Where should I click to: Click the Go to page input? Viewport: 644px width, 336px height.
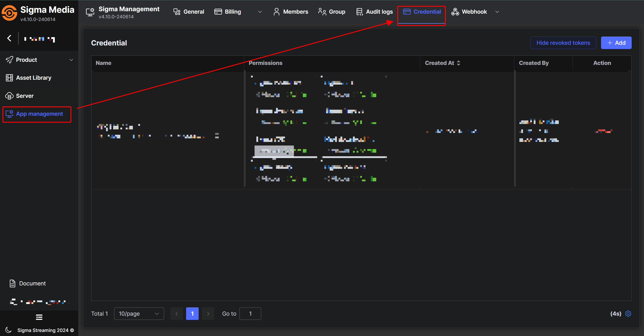(x=250, y=313)
